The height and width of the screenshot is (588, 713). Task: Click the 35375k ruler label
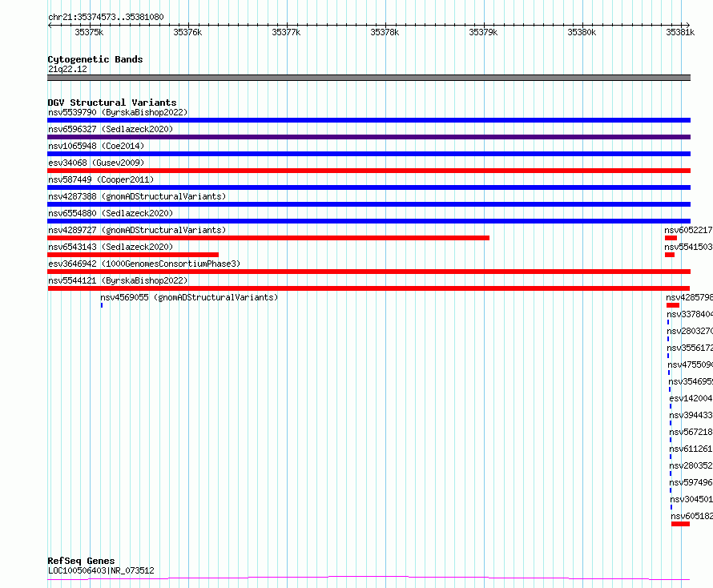pos(89,32)
